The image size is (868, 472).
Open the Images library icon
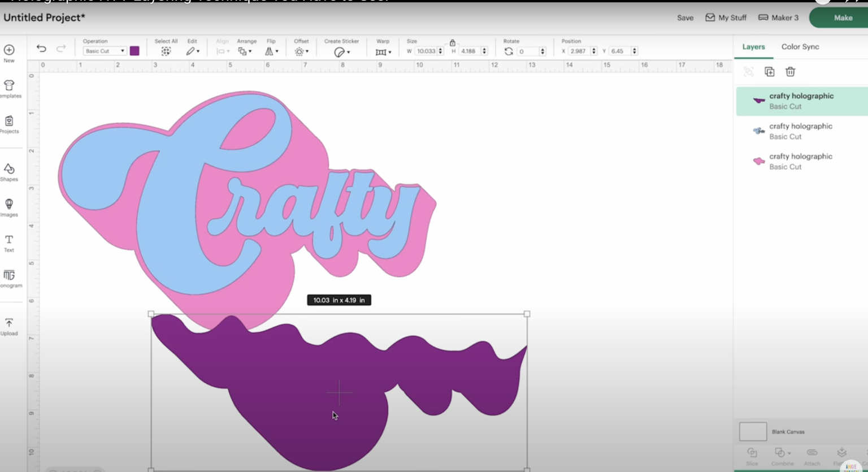(x=9, y=207)
